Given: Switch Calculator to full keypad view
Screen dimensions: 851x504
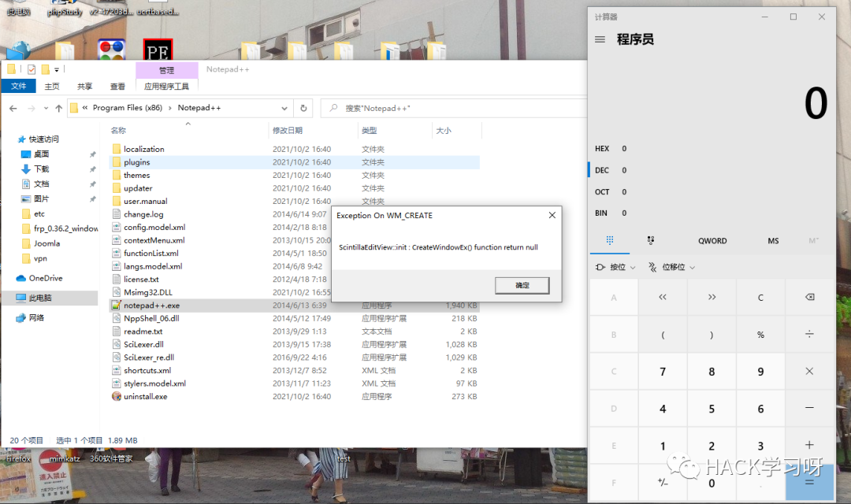Looking at the screenshot, I should click(610, 240).
